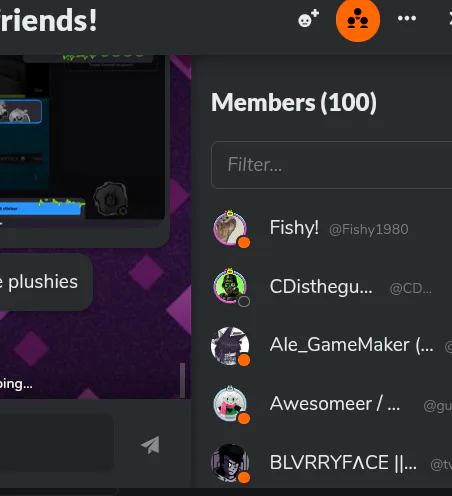Image resolution: width=452 pixels, height=496 pixels.
Task: Click the Filter members input field
Action: pos(331,165)
